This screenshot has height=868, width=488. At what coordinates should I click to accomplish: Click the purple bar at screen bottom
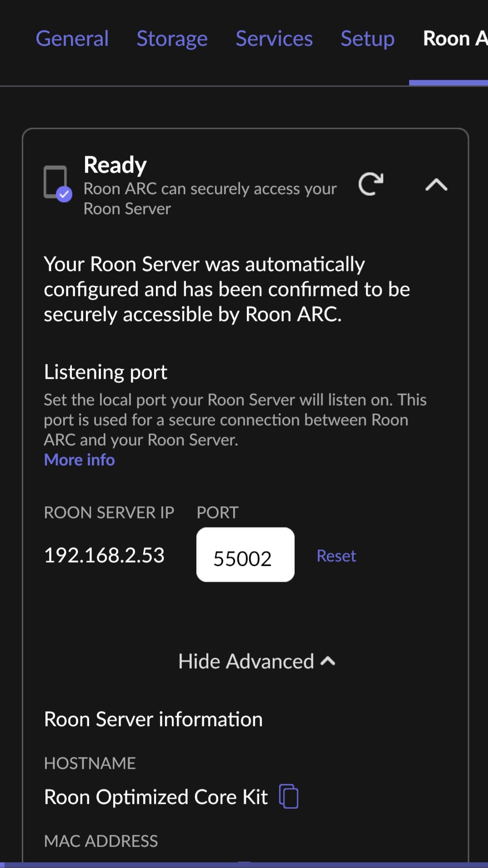coord(244,865)
